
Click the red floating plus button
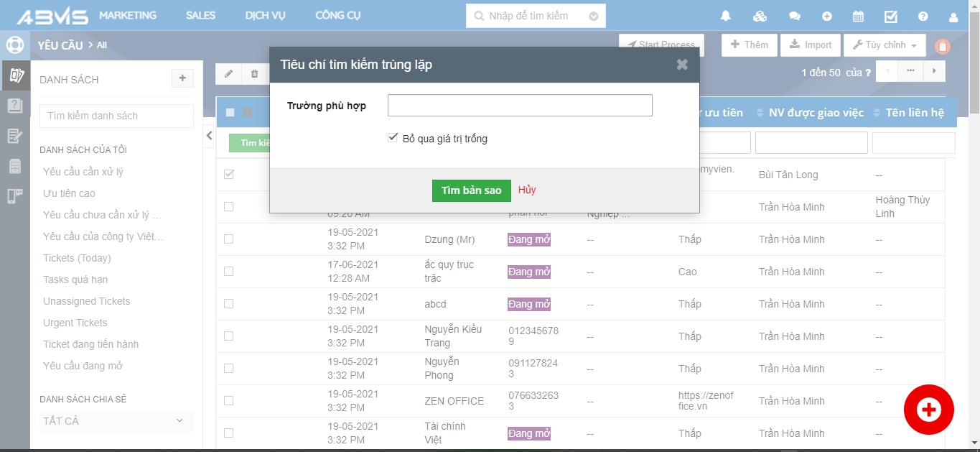[928, 410]
